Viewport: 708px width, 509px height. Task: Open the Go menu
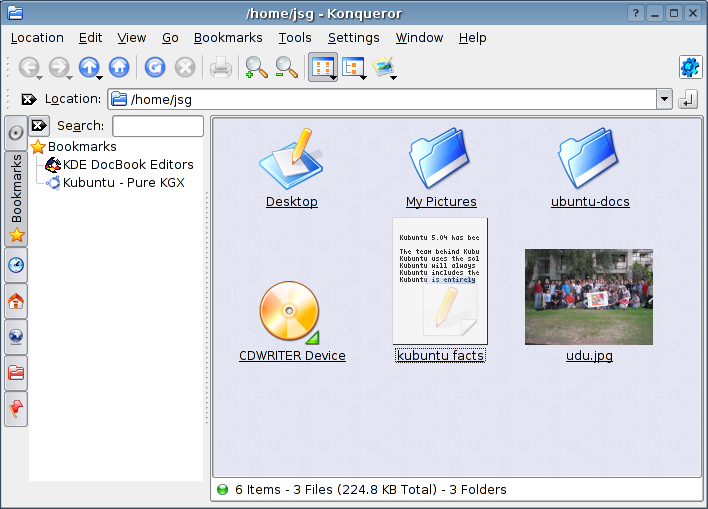tap(170, 38)
